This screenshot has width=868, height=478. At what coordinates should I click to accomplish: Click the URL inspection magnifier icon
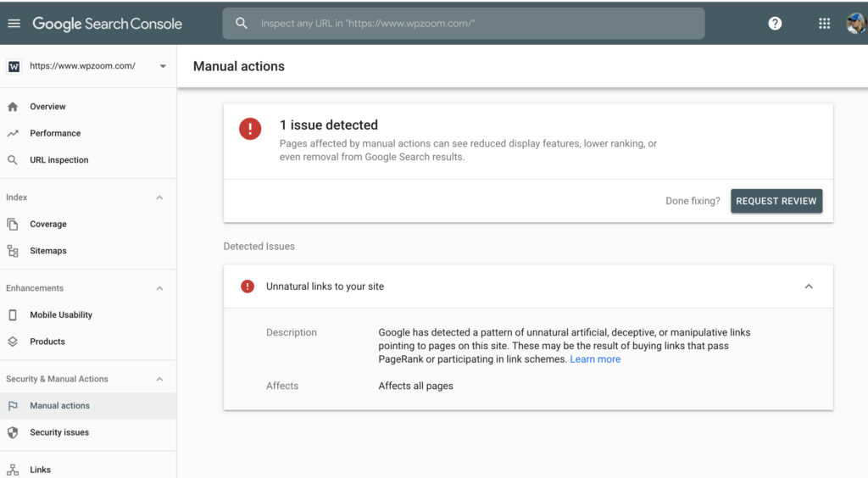[12, 160]
